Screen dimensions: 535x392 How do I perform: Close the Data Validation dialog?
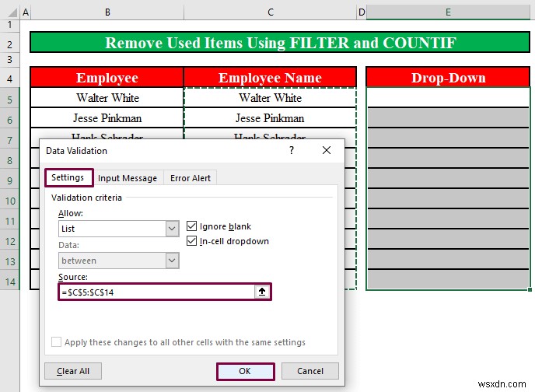[x=327, y=150]
